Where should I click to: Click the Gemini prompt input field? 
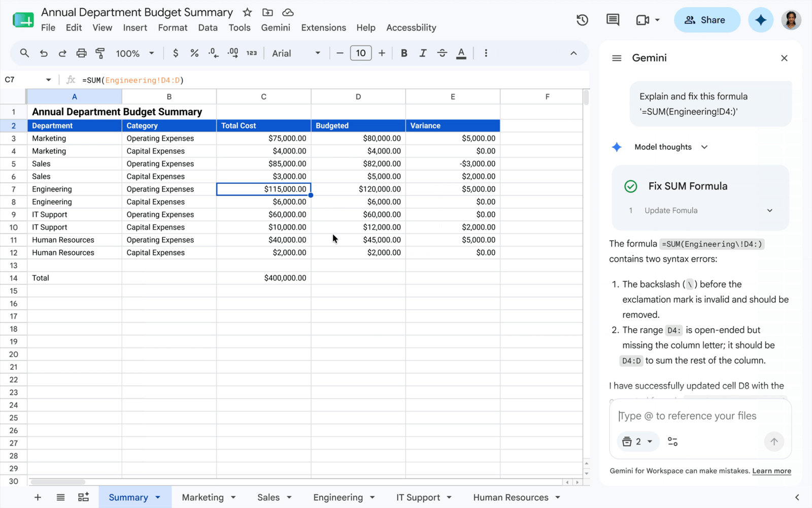coord(700,416)
